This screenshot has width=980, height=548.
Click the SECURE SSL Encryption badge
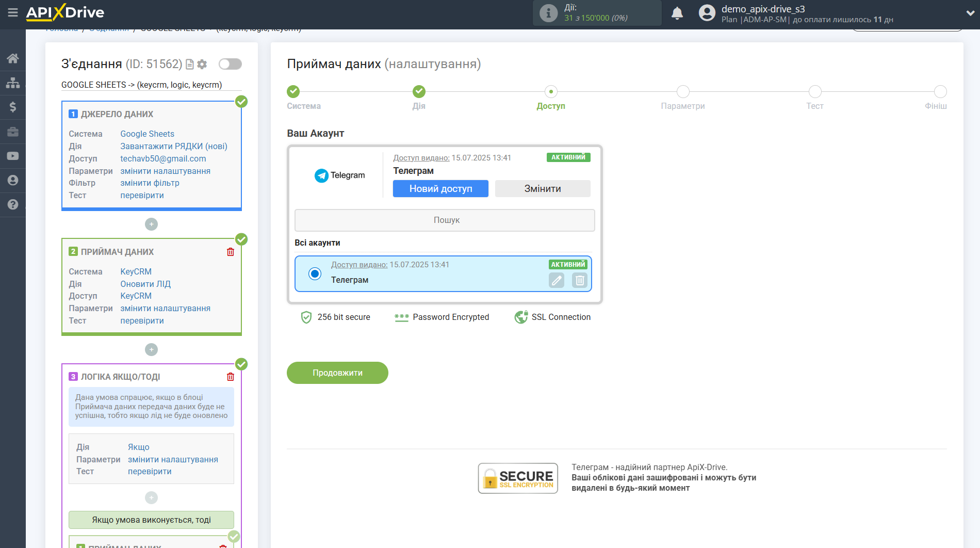point(518,478)
